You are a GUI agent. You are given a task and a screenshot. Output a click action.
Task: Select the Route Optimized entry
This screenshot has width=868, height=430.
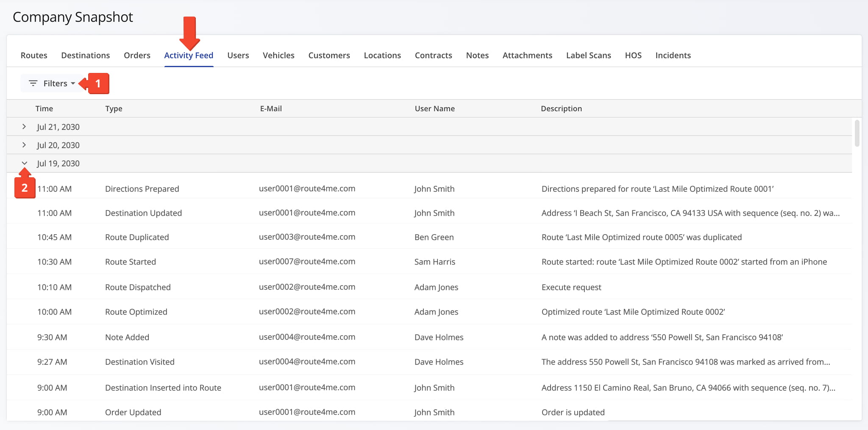pos(136,312)
